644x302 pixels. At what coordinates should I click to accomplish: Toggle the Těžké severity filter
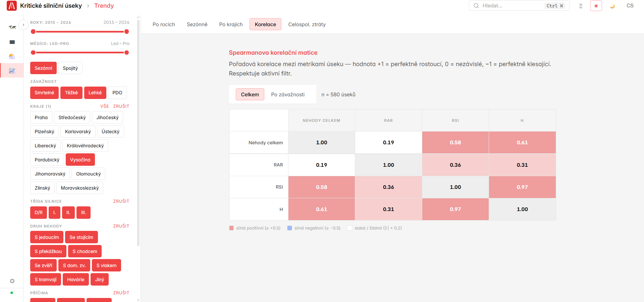(x=71, y=93)
